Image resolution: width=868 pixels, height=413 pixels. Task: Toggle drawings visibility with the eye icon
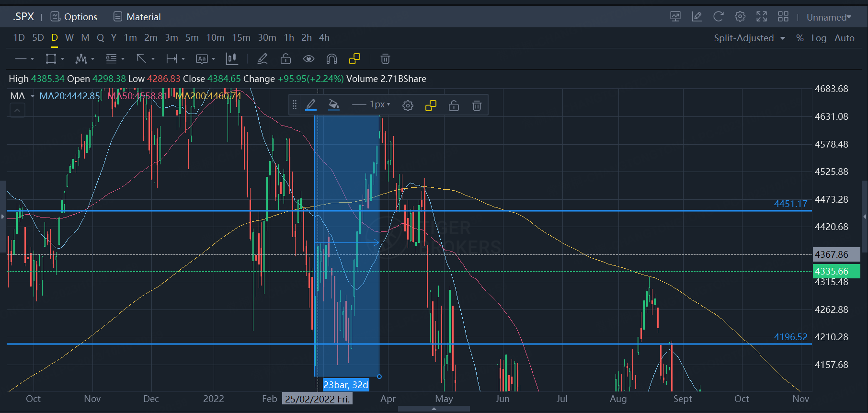(x=308, y=59)
